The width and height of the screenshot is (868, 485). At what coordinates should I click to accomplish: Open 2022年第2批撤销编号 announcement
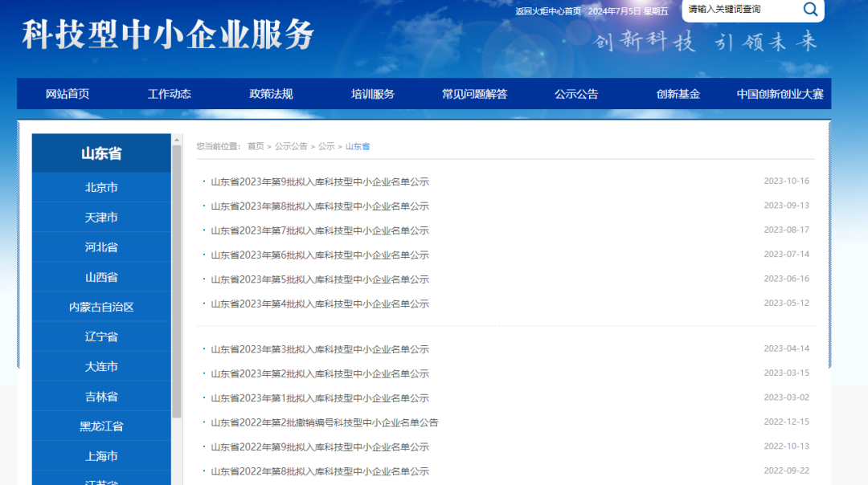click(324, 422)
